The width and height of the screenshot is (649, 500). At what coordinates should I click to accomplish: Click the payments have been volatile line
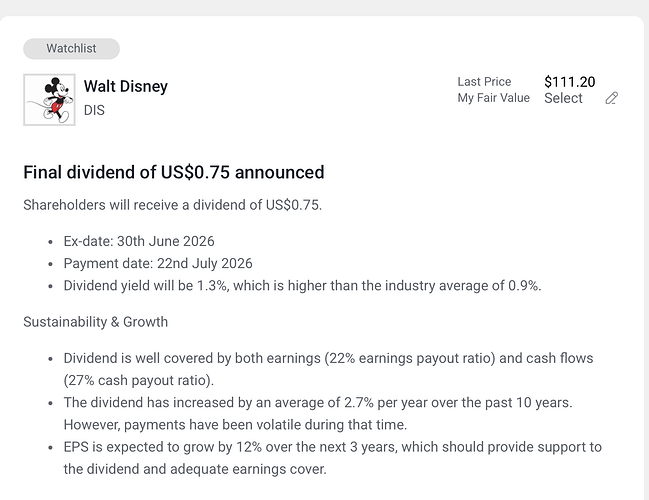235,424
